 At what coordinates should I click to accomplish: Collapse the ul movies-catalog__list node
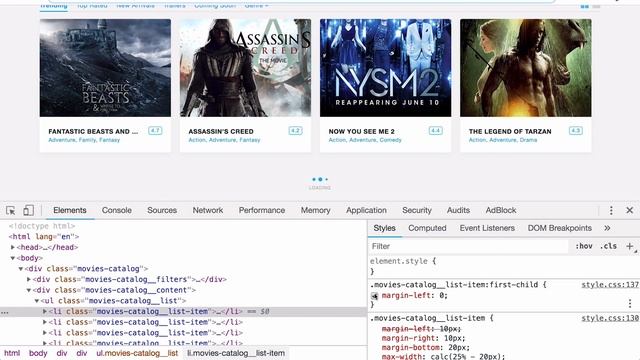pyautogui.click(x=37, y=301)
